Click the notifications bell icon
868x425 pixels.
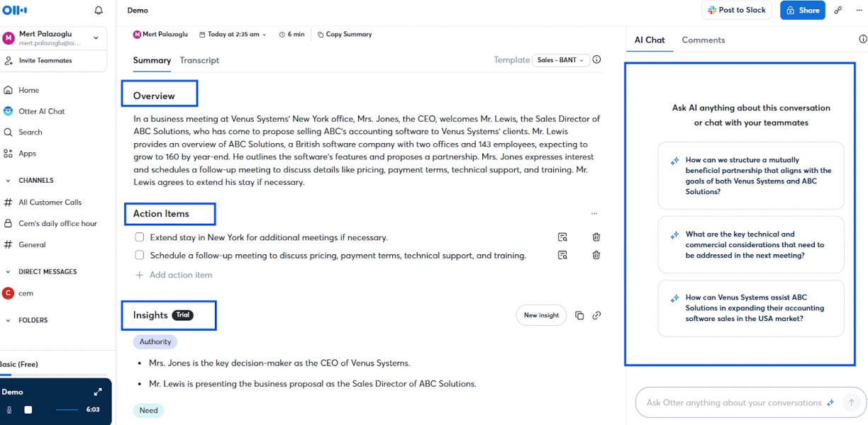click(x=99, y=11)
